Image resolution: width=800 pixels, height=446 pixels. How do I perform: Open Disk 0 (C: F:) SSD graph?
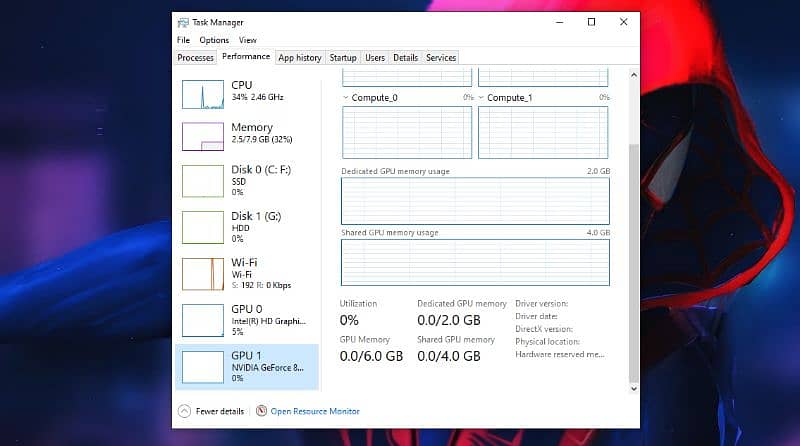203,181
